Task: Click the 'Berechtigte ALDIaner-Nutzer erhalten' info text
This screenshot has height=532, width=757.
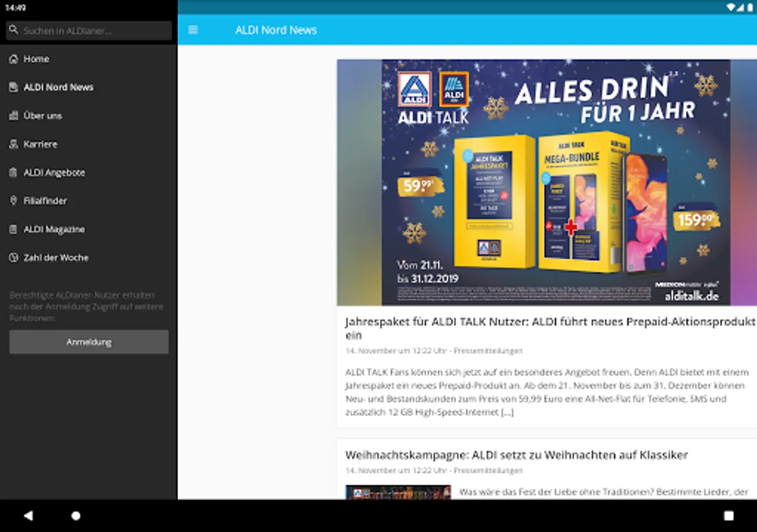Action: tap(86, 306)
